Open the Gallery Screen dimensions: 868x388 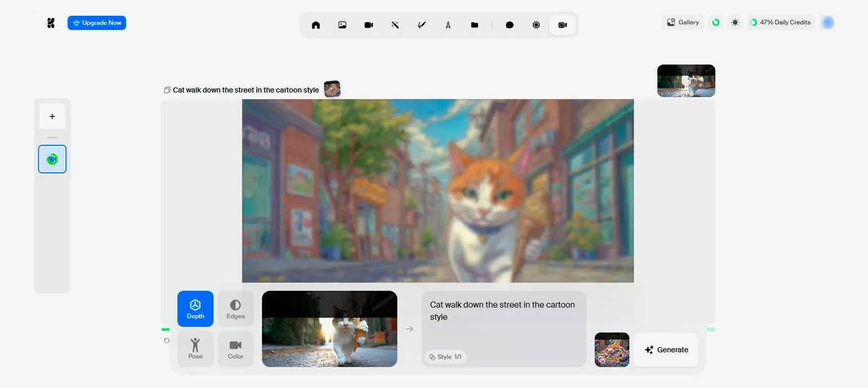(683, 23)
